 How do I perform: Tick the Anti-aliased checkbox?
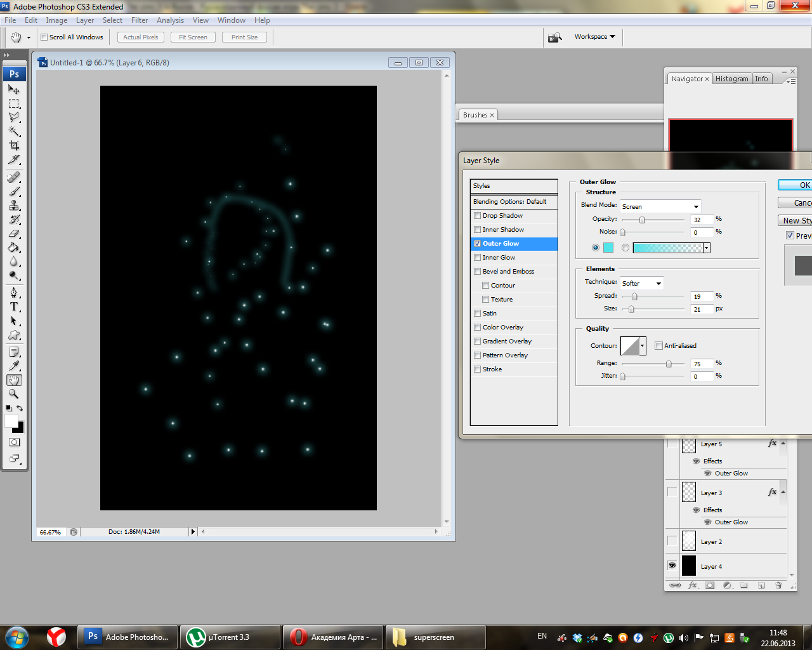(x=658, y=346)
